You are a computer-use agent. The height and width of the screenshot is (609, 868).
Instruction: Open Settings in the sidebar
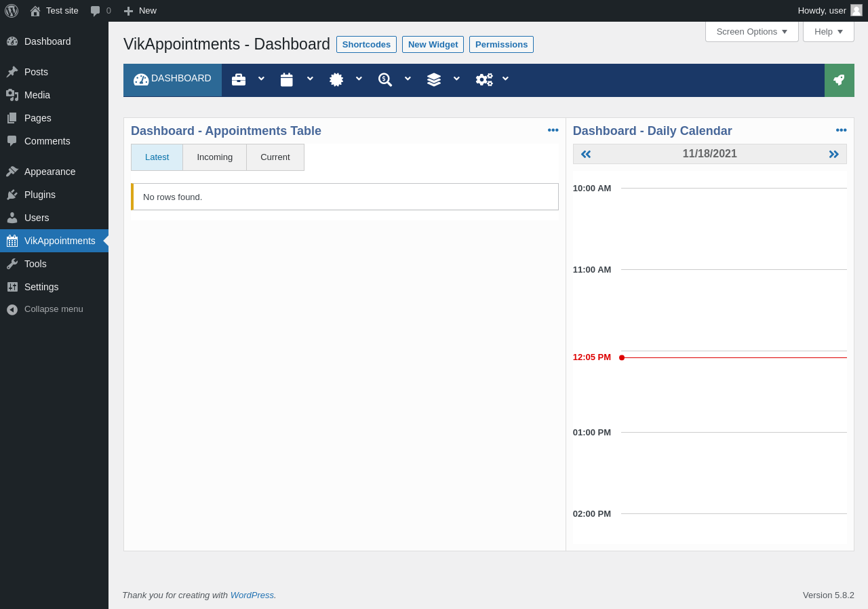54,287
